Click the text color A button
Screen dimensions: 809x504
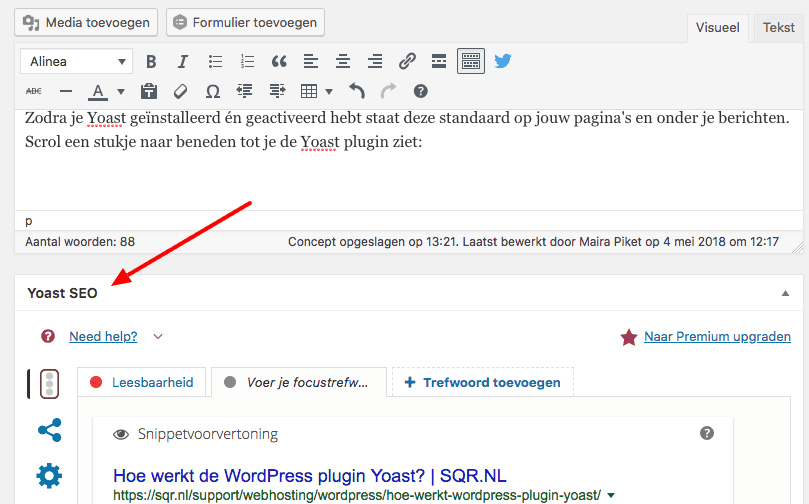pos(98,92)
